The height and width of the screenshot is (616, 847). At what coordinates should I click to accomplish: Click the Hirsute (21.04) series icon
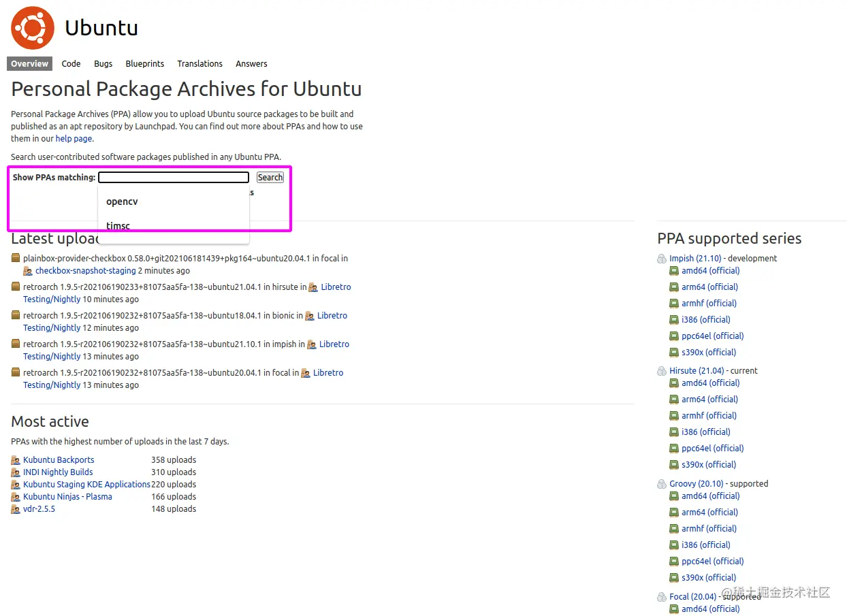[662, 371]
